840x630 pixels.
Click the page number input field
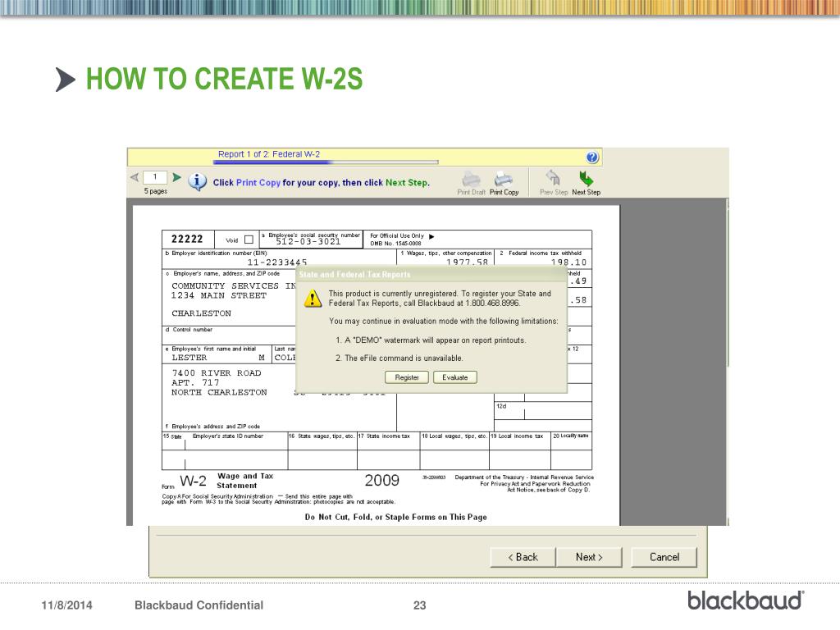155,177
